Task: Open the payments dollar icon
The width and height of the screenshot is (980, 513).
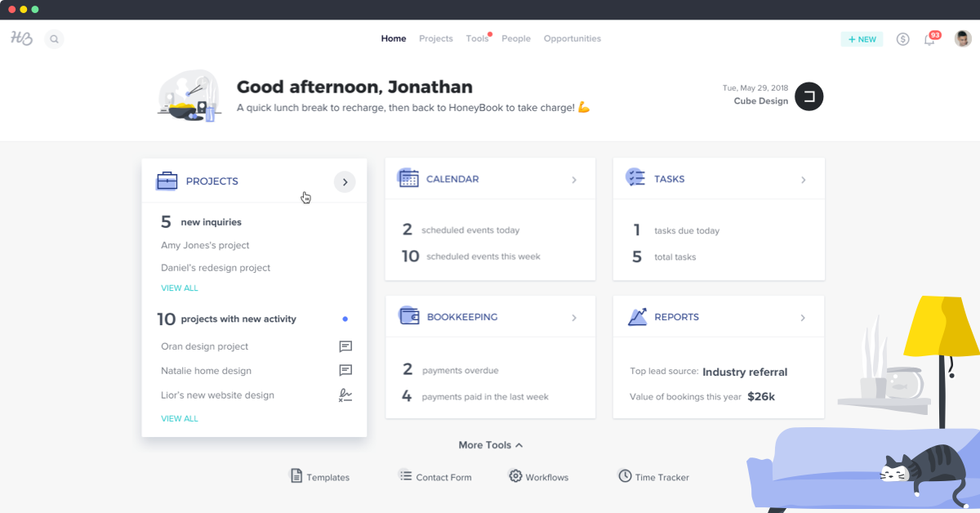Action: point(902,38)
